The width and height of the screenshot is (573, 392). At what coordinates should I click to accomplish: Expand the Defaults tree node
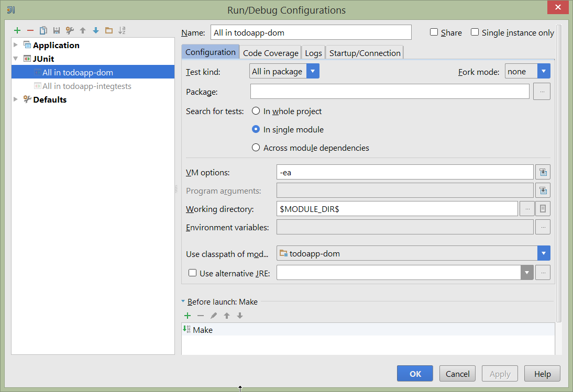15,99
